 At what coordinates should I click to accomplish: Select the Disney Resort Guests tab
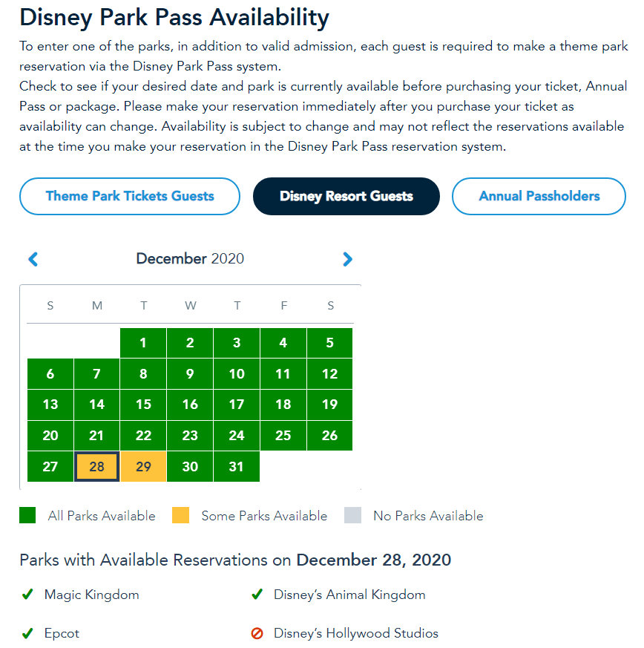click(346, 196)
